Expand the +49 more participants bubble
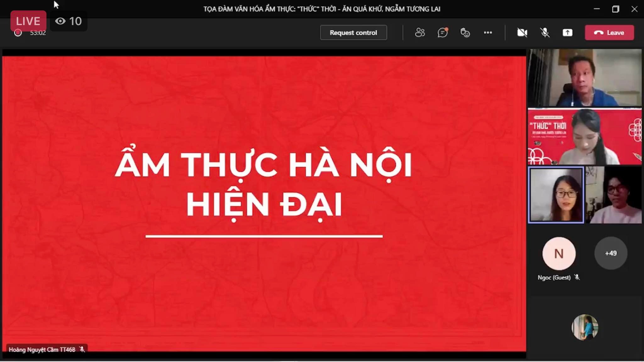The height and width of the screenshot is (362, 644). (x=611, y=253)
